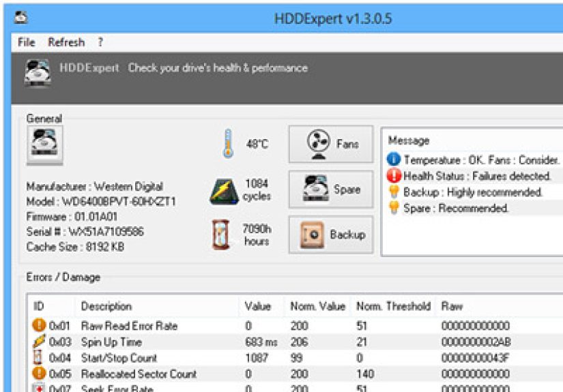Sort by the ID column header
This screenshot has width=563, height=392.
[39, 306]
